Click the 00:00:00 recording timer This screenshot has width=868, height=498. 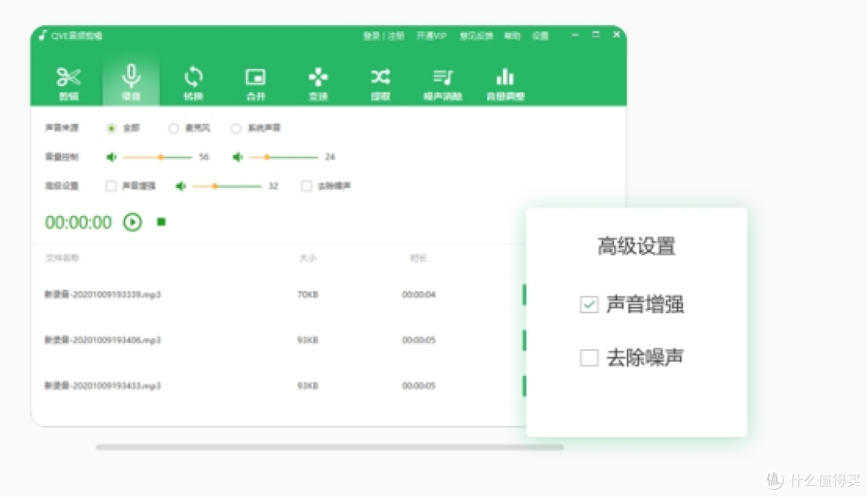(x=78, y=222)
